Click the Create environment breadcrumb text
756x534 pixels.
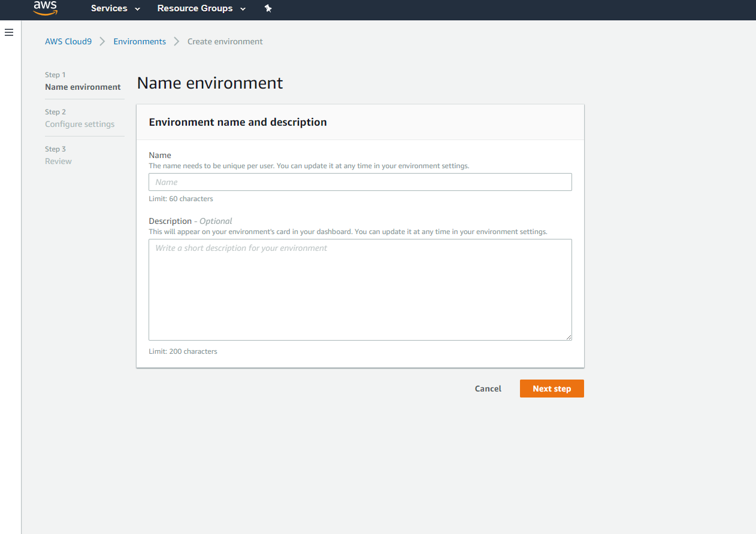click(225, 41)
